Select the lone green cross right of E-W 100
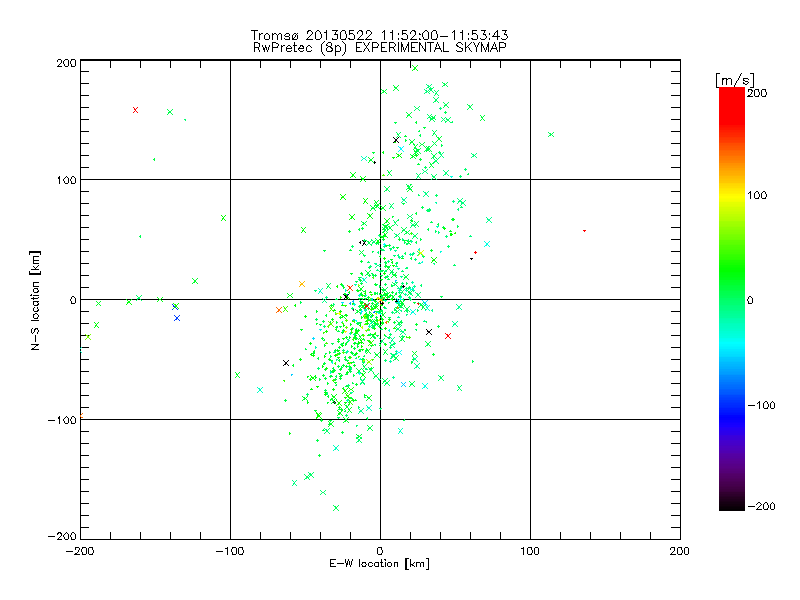The width and height of the screenshot is (800, 600). 551,135
